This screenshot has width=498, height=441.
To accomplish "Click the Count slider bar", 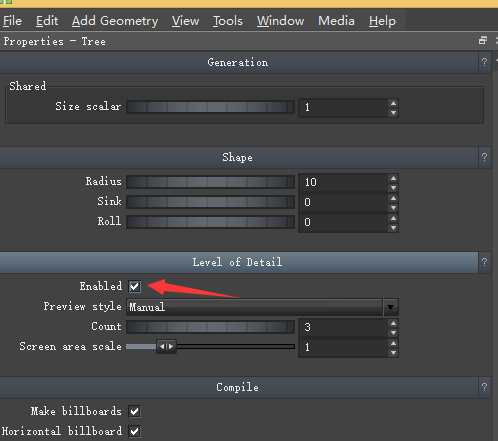I will click(x=210, y=327).
